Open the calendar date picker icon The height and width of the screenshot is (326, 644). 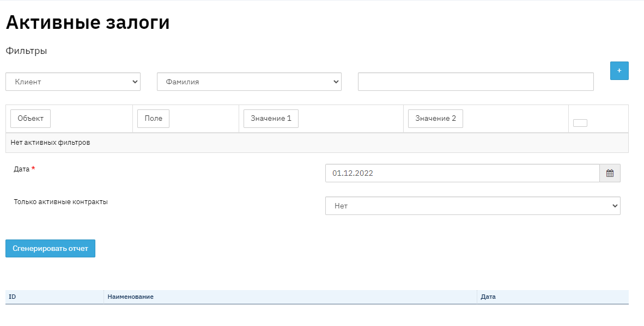(x=610, y=173)
